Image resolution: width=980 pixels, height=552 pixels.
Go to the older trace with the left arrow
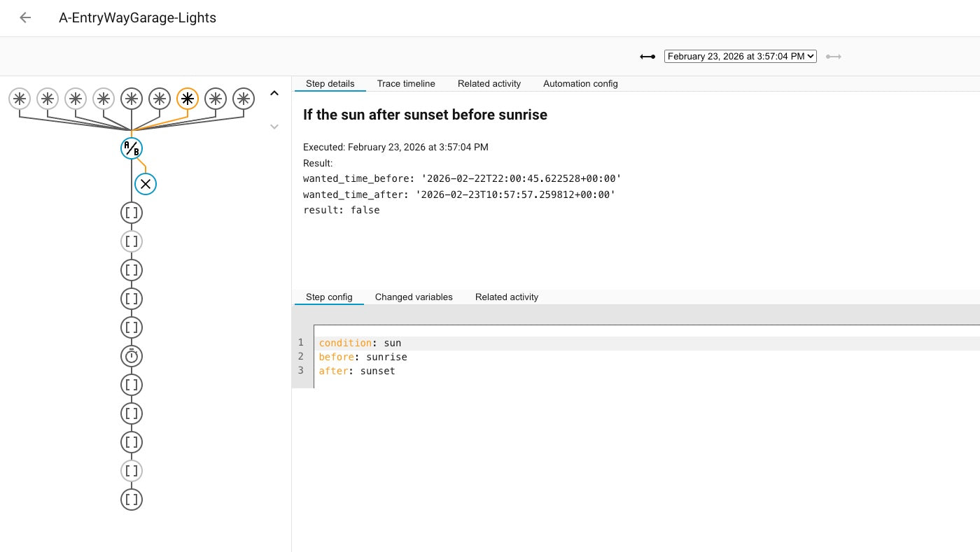(x=647, y=57)
